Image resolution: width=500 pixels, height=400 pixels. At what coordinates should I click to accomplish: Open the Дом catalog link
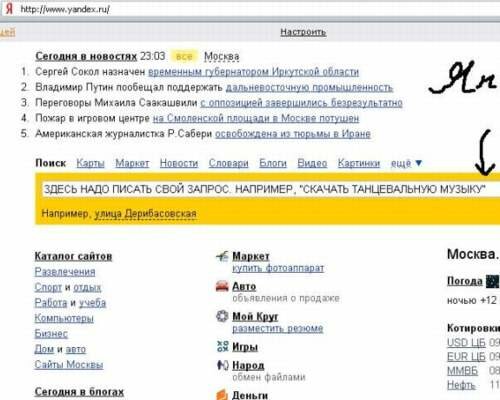[44, 349]
